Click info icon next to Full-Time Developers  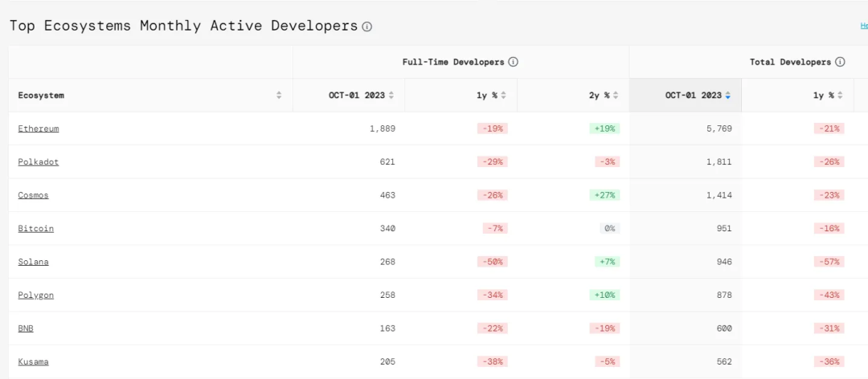[513, 62]
